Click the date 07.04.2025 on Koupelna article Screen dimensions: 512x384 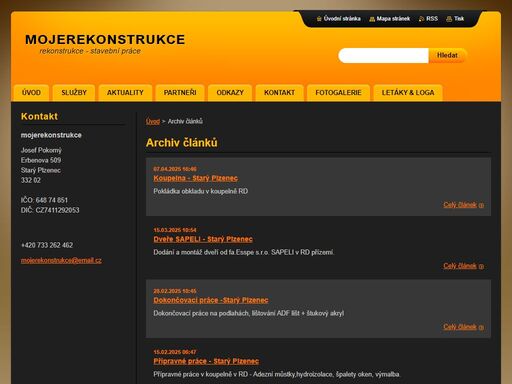tap(175, 169)
